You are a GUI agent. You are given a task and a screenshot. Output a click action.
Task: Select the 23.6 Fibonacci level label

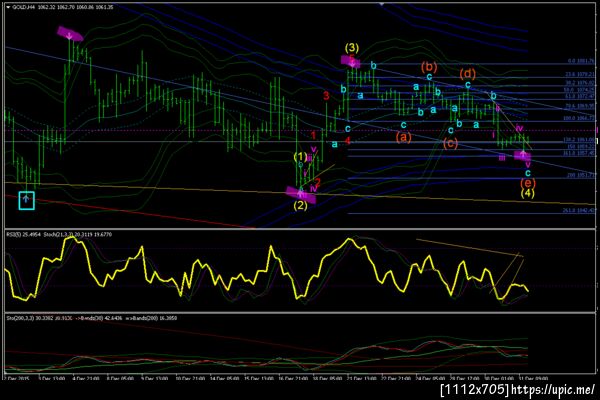point(580,74)
